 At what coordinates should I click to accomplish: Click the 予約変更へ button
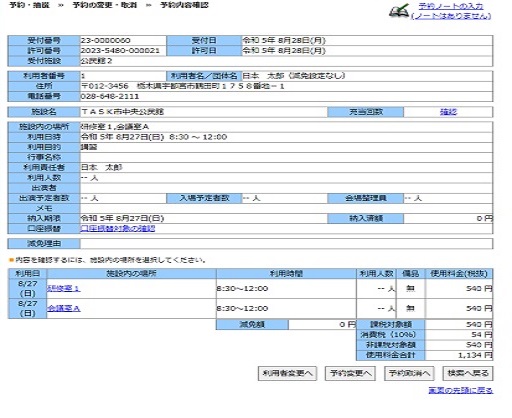click(350, 373)
